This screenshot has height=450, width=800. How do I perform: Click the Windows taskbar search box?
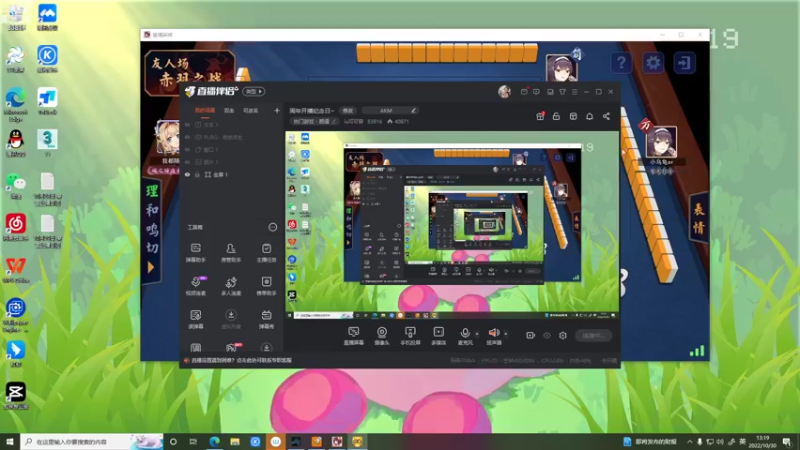click(x=91, y=441)
